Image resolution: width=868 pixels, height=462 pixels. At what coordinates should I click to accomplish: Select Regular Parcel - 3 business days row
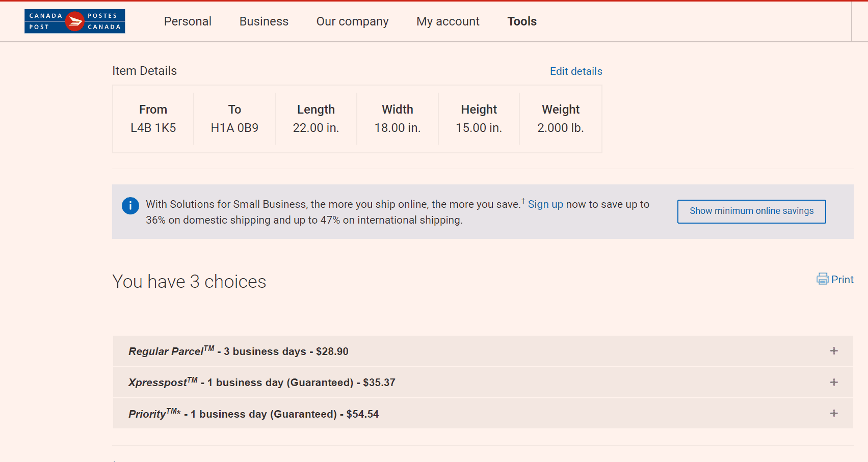[483, 351]
